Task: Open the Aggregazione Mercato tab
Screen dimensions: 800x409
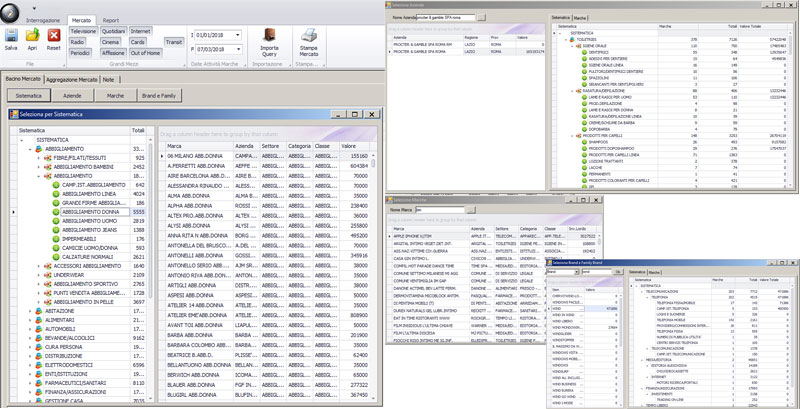Action: 72,78
